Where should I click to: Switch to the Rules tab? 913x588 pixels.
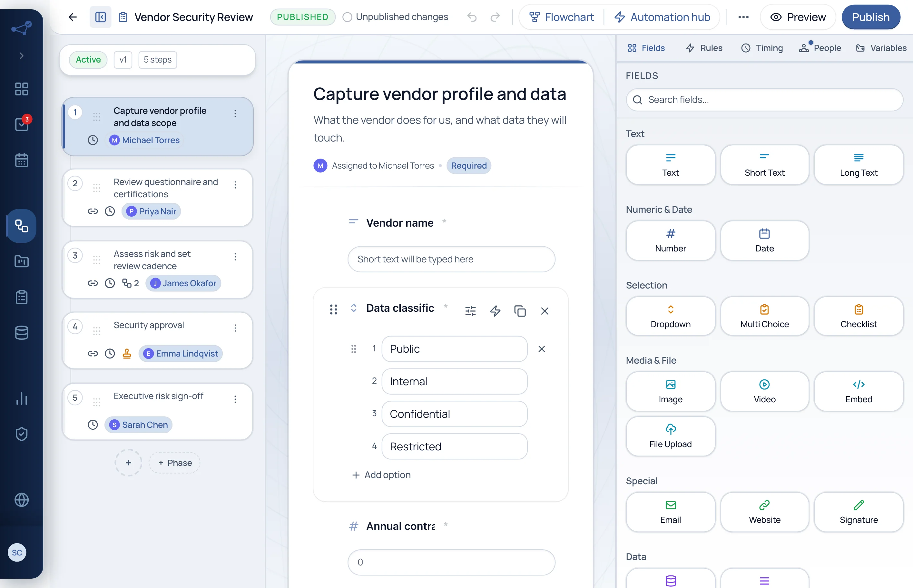tap(704, 48)
